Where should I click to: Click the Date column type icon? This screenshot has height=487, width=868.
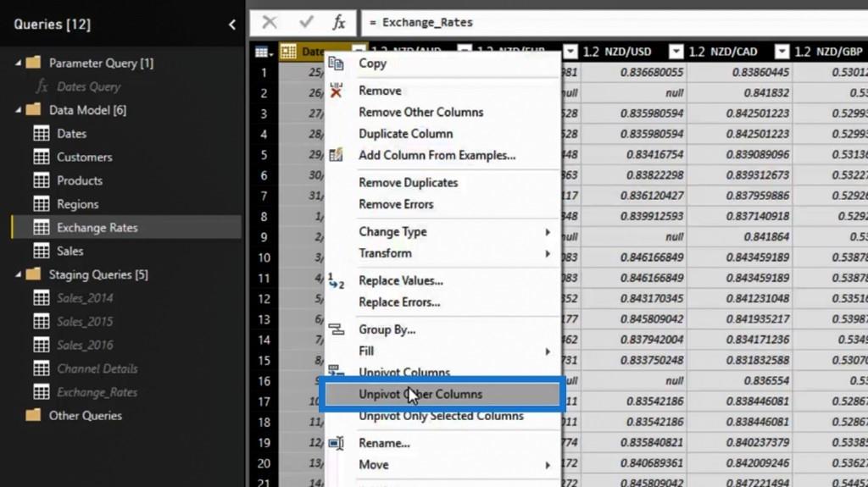click(x=288, y=52)
